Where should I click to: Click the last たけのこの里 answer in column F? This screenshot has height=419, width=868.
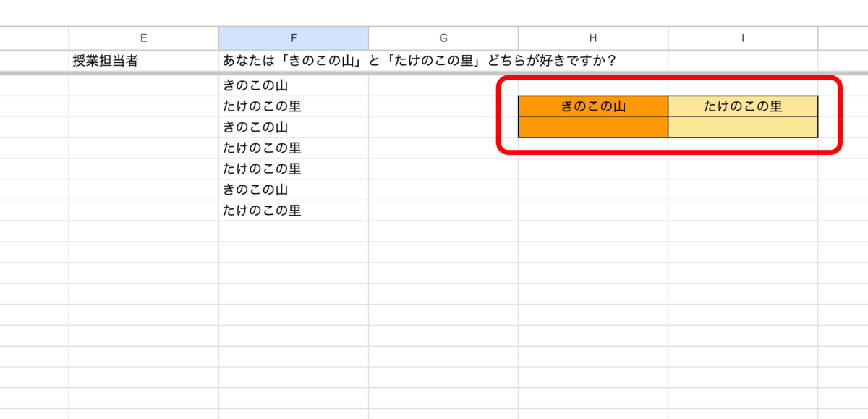coord(294,211)
